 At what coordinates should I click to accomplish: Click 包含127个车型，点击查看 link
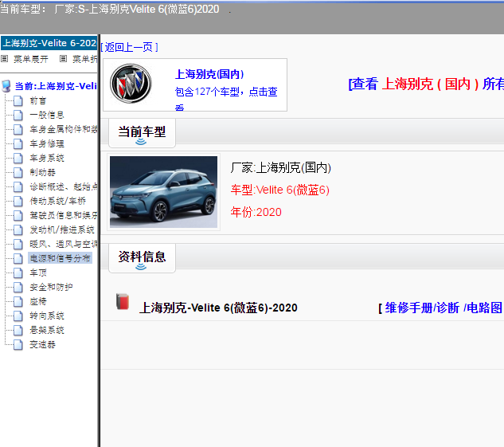tap(226, 99)
